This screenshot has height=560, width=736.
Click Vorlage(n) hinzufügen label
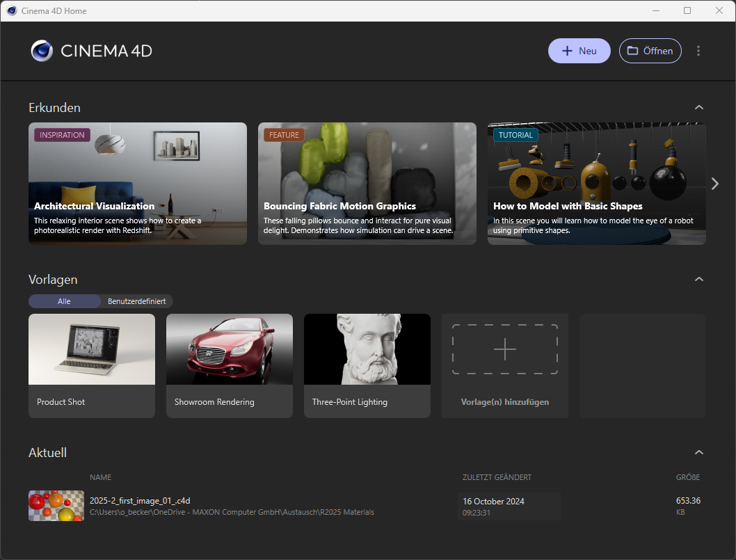coord(505,402)
